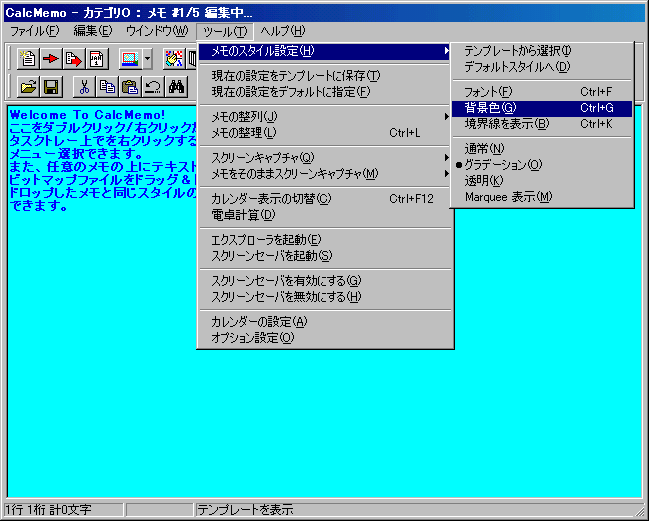Select the 透明(K) style option

(542, 181)
